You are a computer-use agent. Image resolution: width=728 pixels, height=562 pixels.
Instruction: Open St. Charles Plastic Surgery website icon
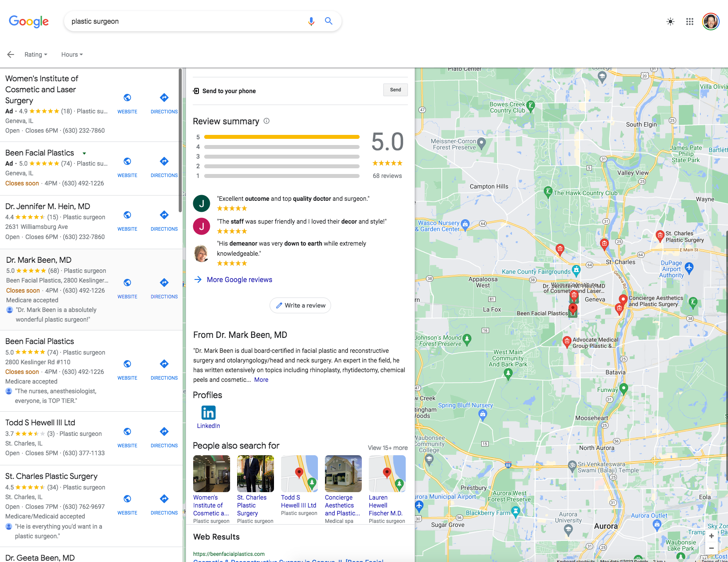127,499
